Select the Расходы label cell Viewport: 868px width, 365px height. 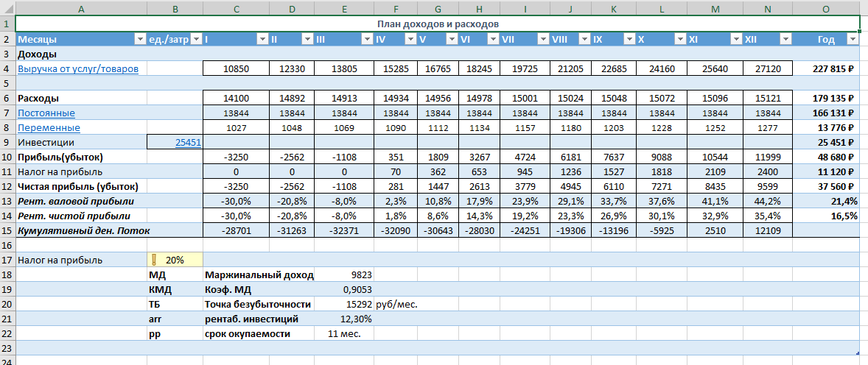[x=81, y=98]
